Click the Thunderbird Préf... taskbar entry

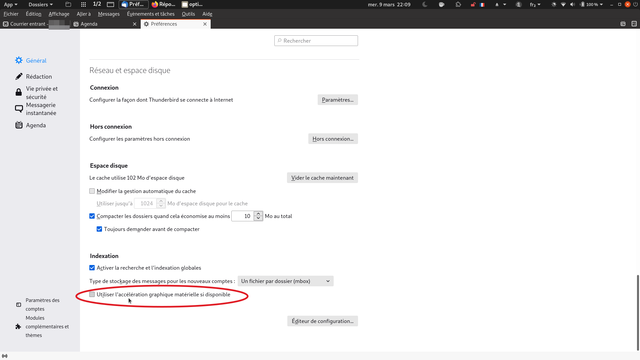pos(133,4)
